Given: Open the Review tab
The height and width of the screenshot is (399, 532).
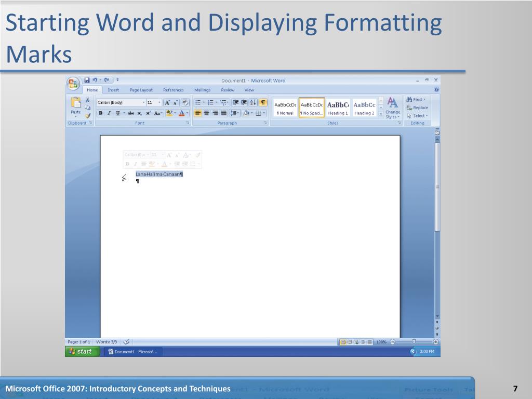Looking at the screenshot, I should (x=228, y=90).
